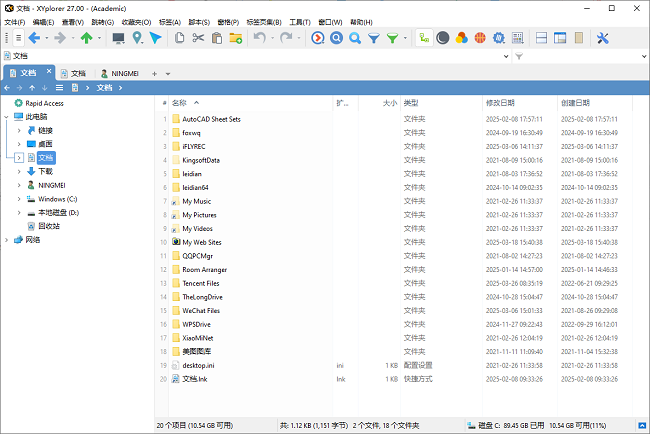Click the blue Back arrow in toolbar
Viewport: 650px width, 434px height.
33,38
